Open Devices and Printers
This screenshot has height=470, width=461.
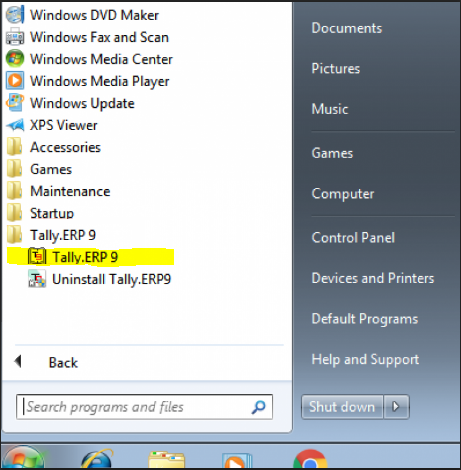click(x=373, y=278)
